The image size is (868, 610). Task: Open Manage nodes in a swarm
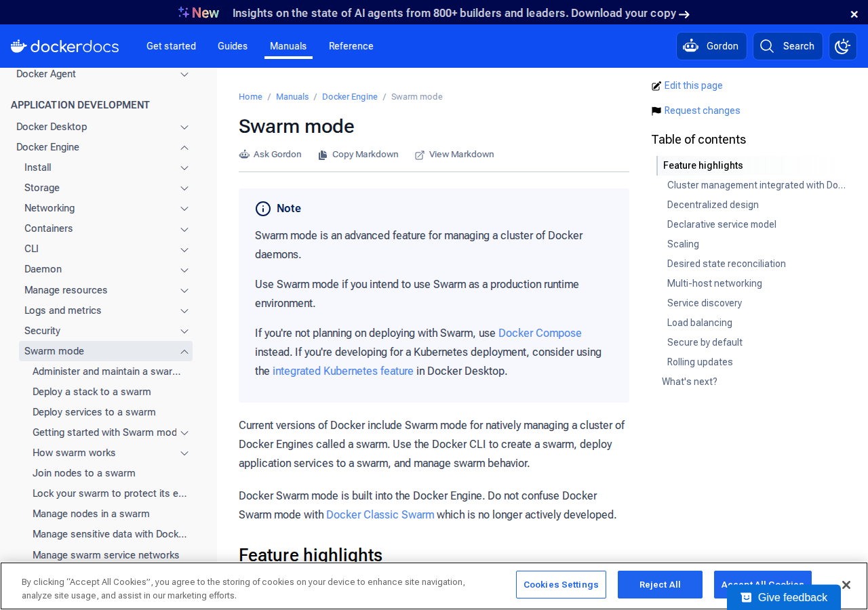(91, 514)
